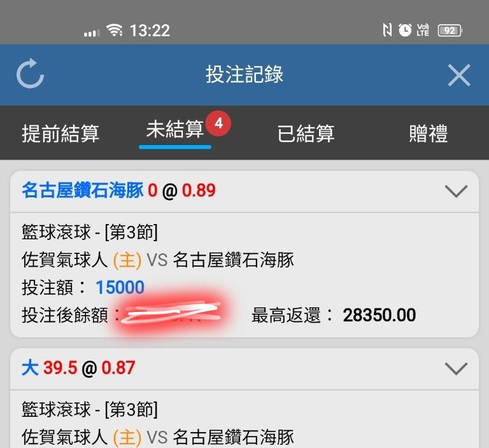Viewport: 489px width, 448px height.
Task: Refresh the betting records list
Action: click(30, 74)
